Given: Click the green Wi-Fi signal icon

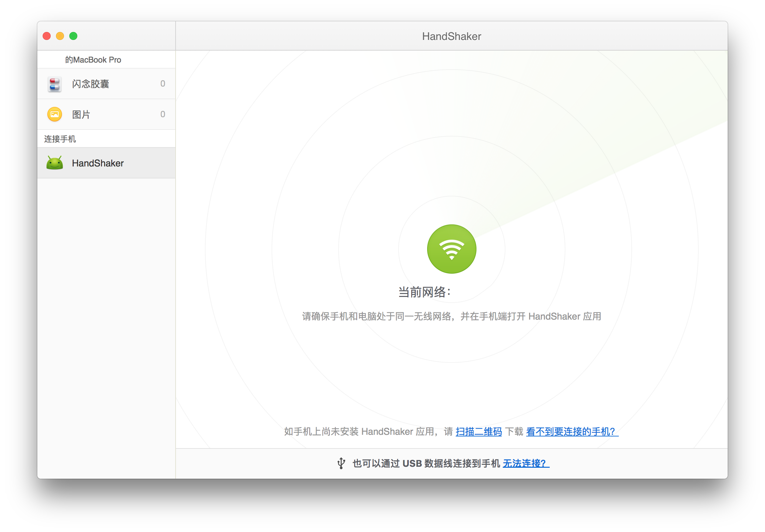Looking at the screenshot, I should click(x=451, y=249).
